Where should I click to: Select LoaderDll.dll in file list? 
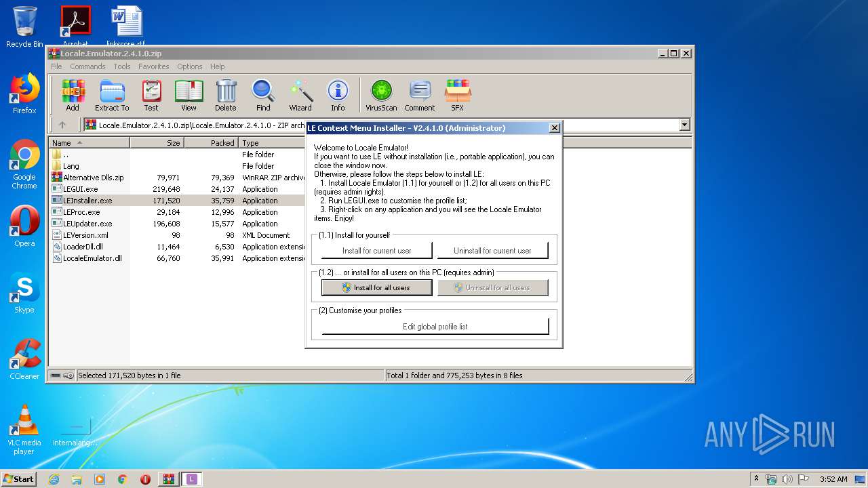pyautogui.click(x=177, y=247)
